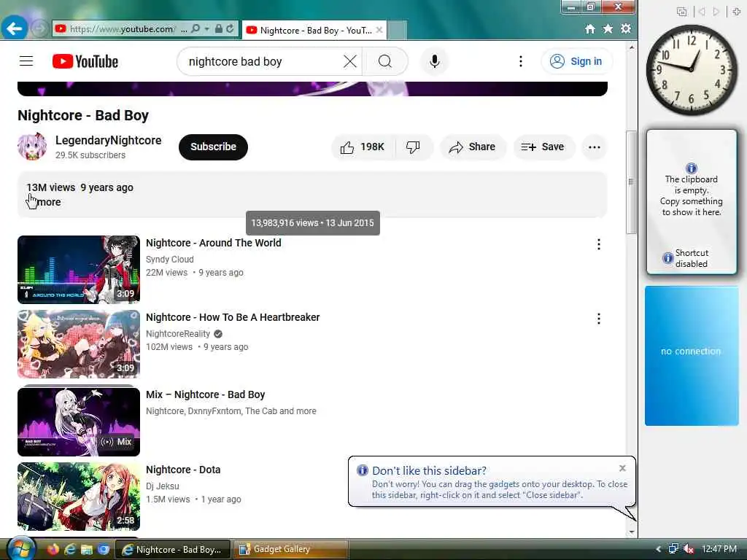Close the Nightcore - Bad Boy tab
This screenshot has width=747, height=560.
point(379,29)
